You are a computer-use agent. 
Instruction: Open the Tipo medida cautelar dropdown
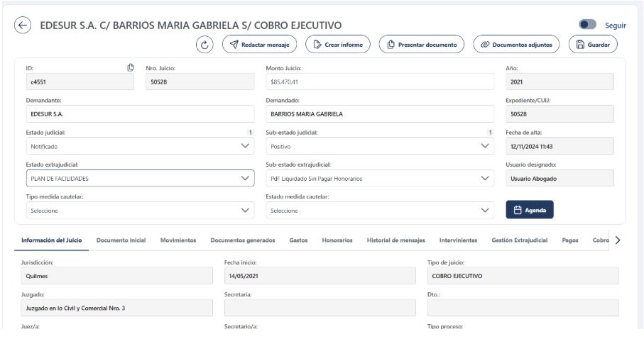pos(246,210)
